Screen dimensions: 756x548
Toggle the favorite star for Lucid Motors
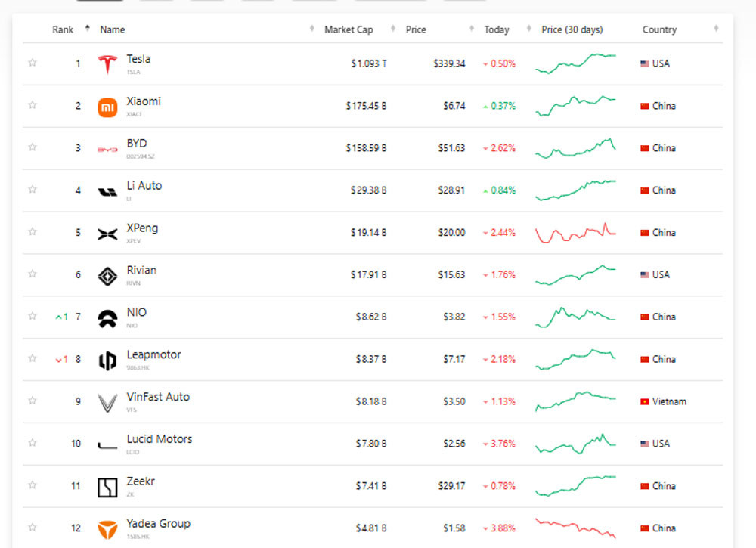click(33, 444)
